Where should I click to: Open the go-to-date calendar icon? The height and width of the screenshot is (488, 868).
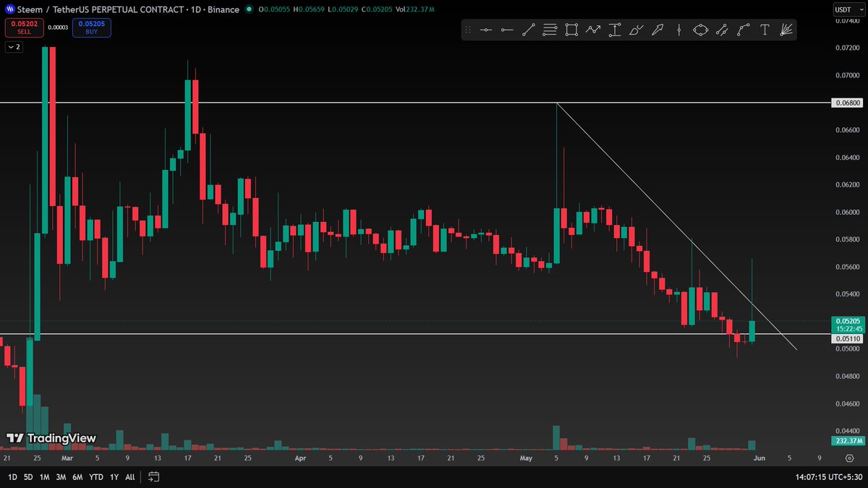click(153, 476)
